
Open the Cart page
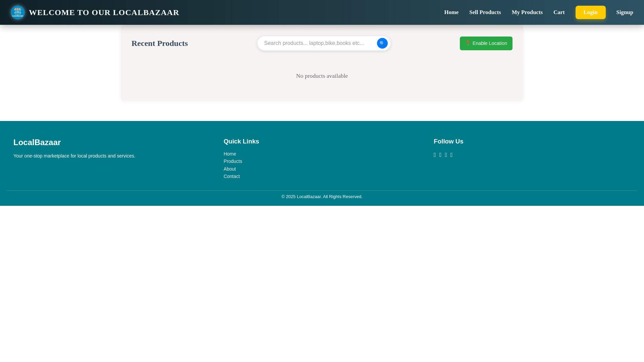[559, 12]
